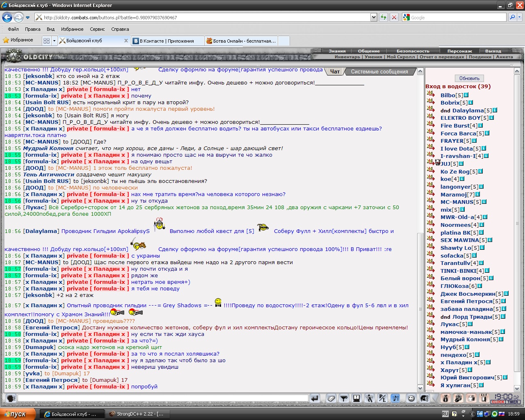This screenshot has height=420, width=525.
Task: Click info icon next to Я хулиган
Action: pyautogui.click(x=481, y=385)
